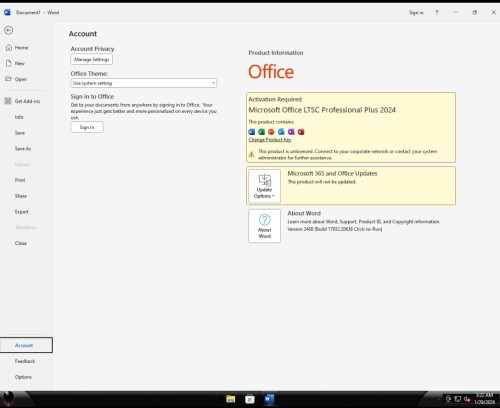Click the volume icon in system tray
This screenshot has width=500, height=408.
[467, 399]
